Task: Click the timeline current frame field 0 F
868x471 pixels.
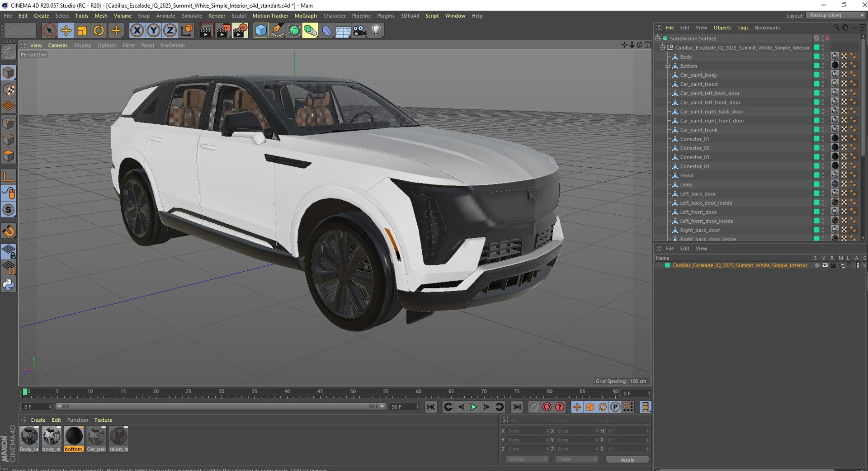Action: (x=636, y=393)
